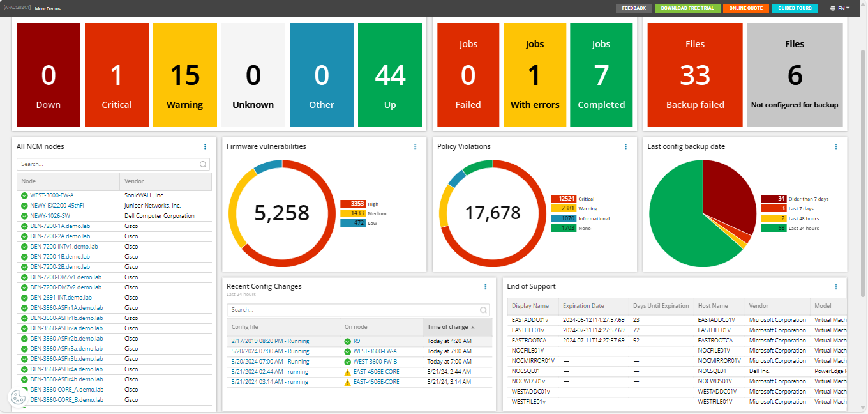
Task: Click search icon in Recent Config Changes
Action: coord(483,310)
